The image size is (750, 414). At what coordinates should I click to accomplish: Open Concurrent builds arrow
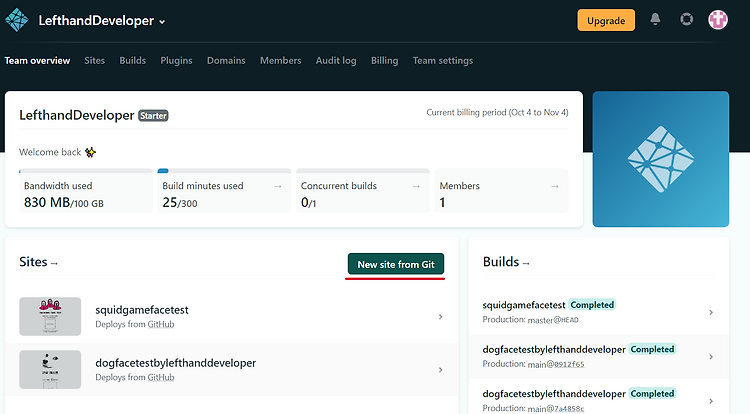416,186
